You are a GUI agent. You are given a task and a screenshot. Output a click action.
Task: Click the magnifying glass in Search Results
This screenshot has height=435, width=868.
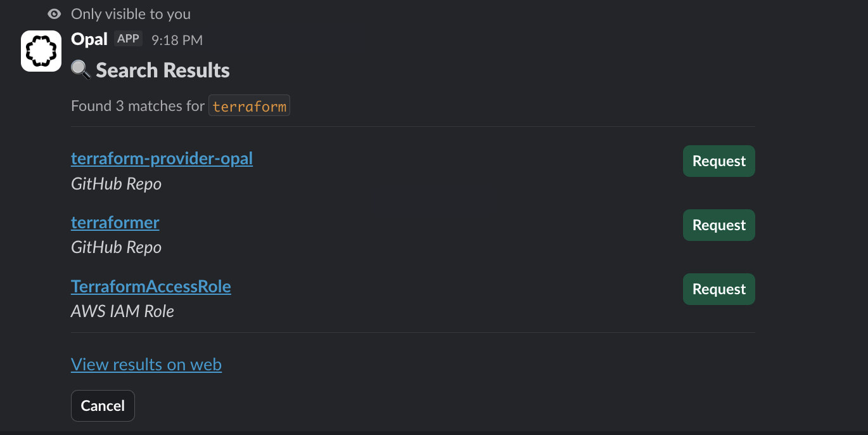pyautogui.click(x=79, y=70)
